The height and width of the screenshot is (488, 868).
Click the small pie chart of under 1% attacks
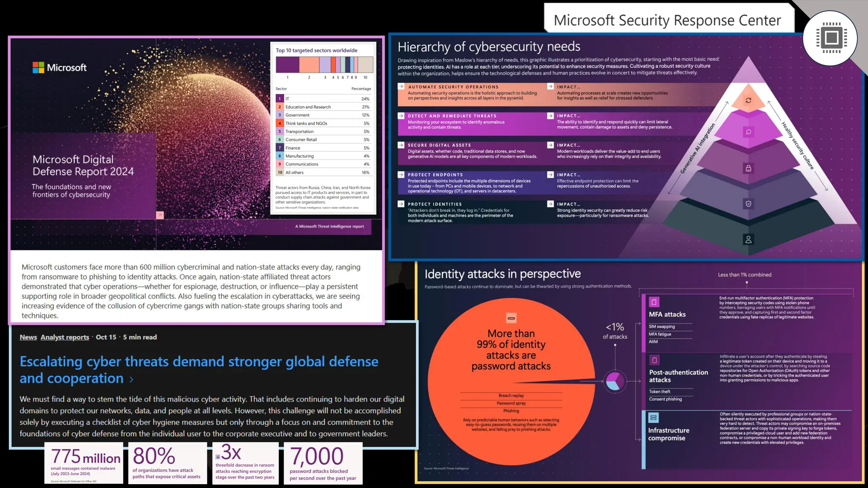(615, 381)
